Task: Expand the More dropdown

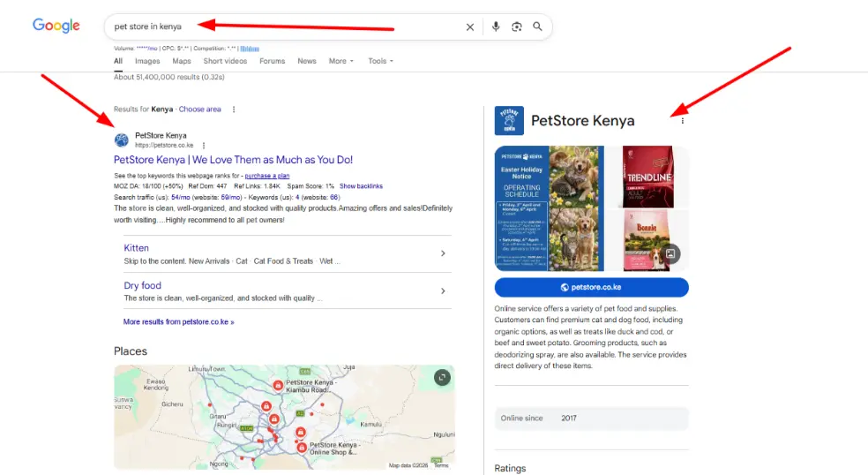Action: tap(340, 61)
